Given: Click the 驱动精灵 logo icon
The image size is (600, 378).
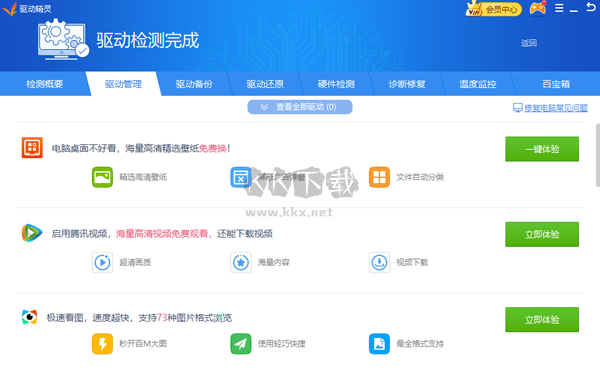Looking at the screenshot, I should pos(10,8).
